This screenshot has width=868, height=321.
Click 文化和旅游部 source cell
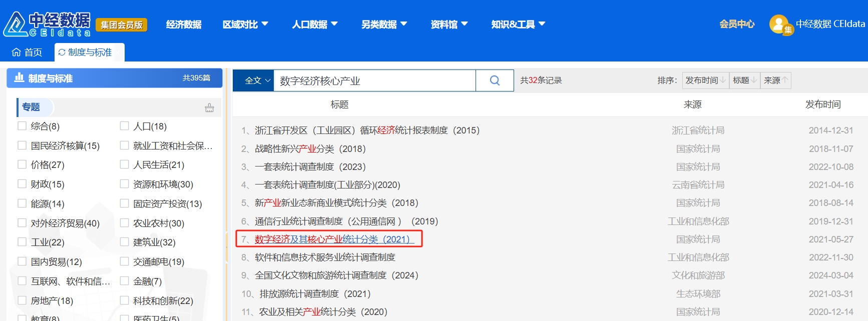(698, 275)
